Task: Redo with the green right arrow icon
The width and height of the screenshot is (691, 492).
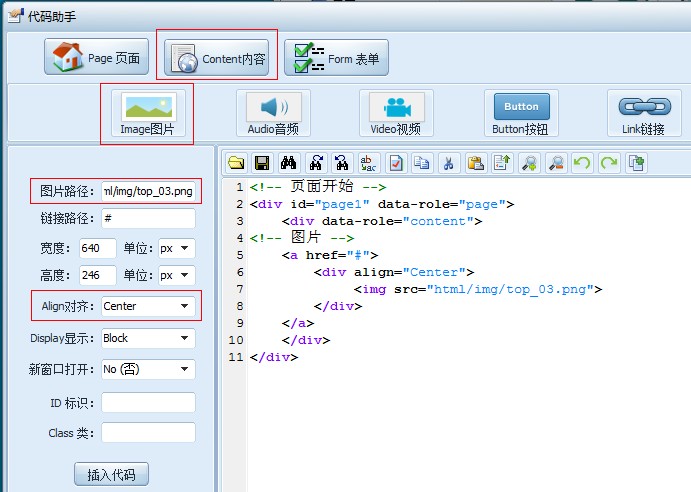Action: 609,163
